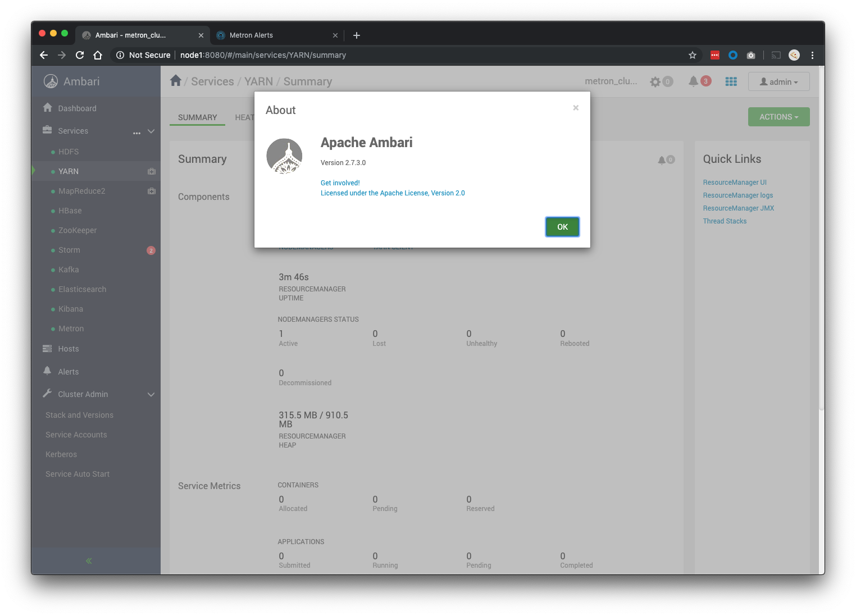Click the MapReduce2 maintenance mode icon
The image size is (856, 616).
tap(152, 191)
